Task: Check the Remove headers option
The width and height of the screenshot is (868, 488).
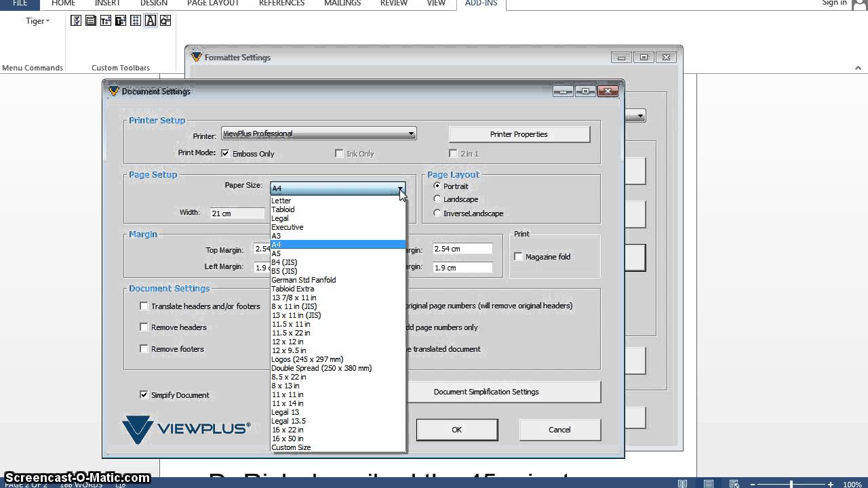Action: tap(144, 327)
